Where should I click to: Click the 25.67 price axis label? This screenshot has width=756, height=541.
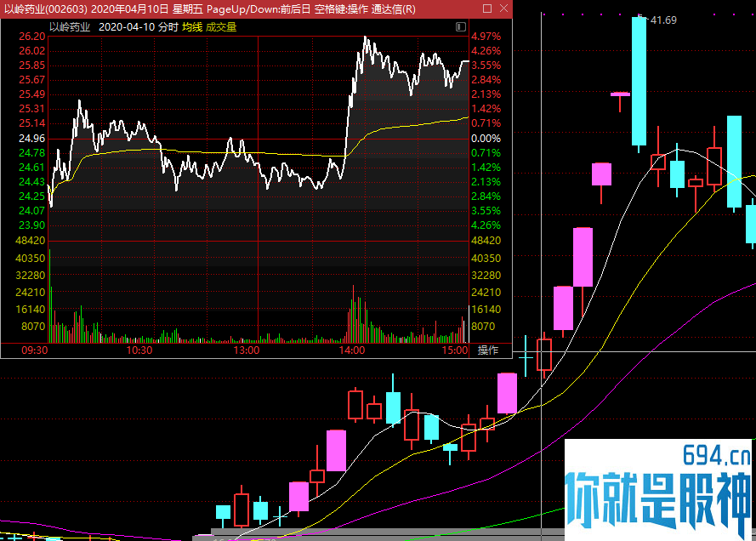point(31,80)
